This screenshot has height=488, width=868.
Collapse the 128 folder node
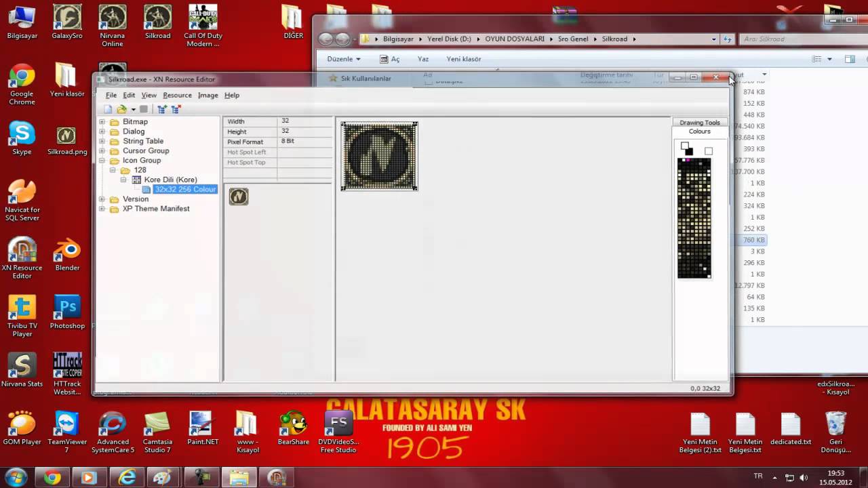coord(113,170)
